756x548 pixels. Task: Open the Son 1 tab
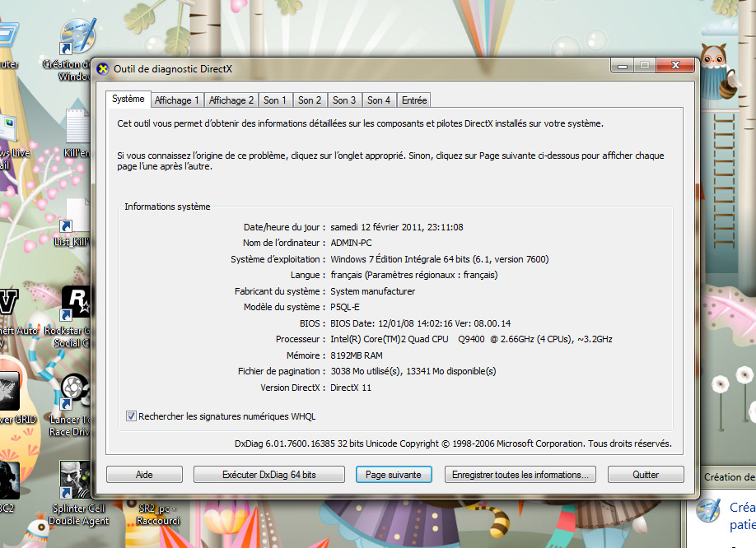coord(275,100)
